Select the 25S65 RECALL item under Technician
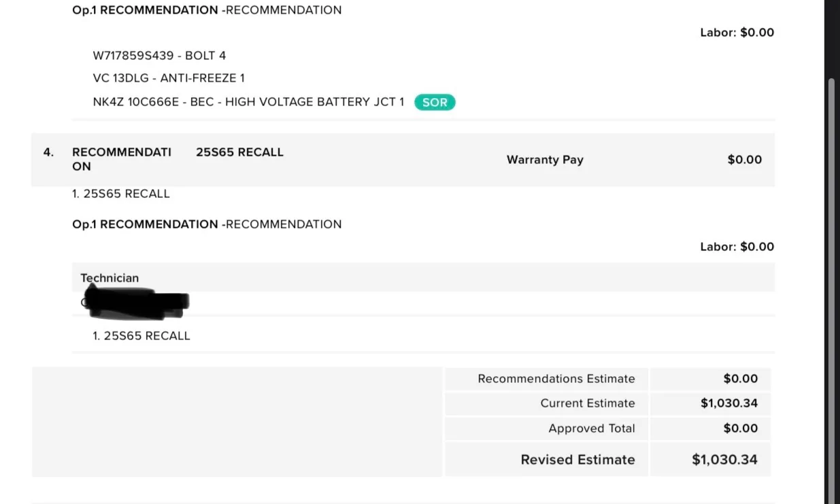This screenshot has height=504, width=840. (141, 336)
